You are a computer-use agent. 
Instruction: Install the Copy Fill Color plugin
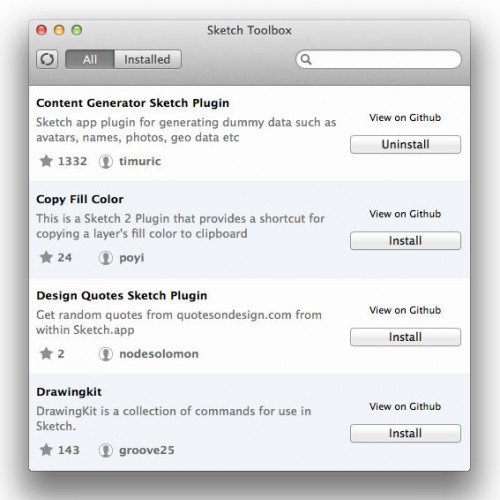coord(405,241)
